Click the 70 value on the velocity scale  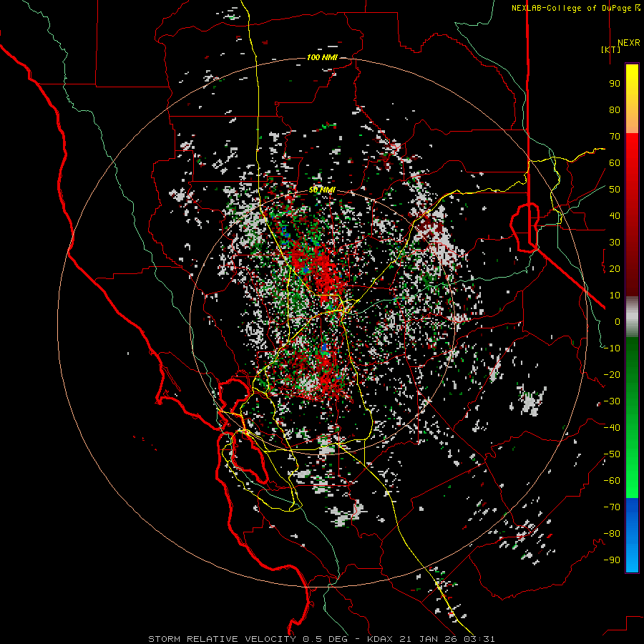coord(615,137)
